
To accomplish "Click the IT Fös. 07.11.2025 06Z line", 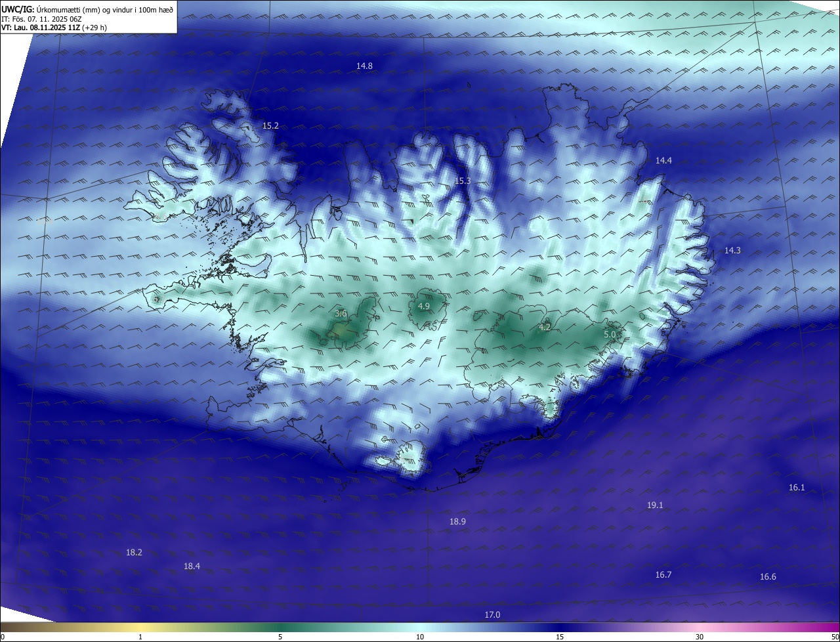I will tap(40, 19).
